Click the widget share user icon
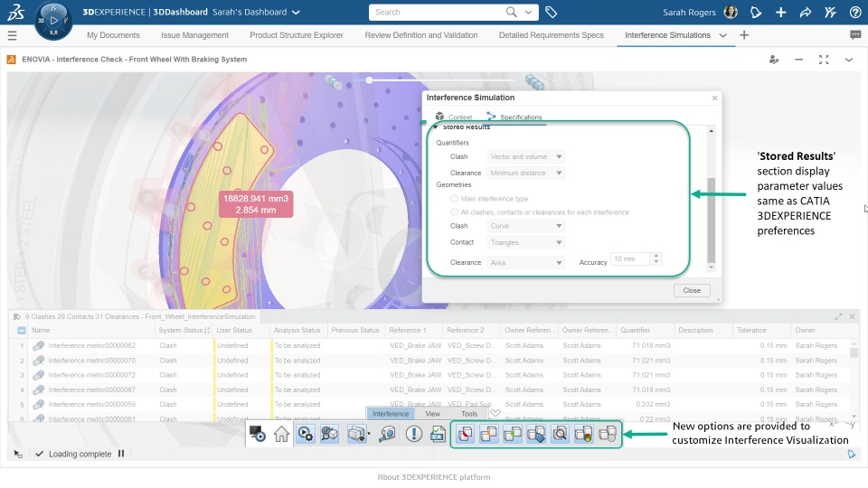The image size is (868, 488). tap(774, 60)
